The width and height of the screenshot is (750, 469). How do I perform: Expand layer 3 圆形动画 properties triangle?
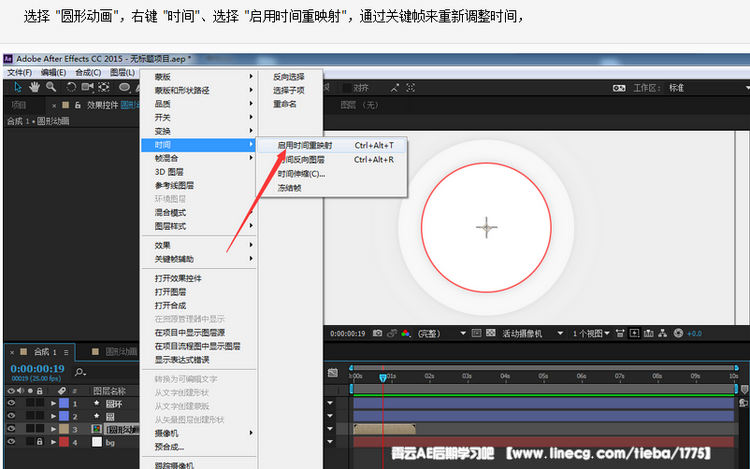pos(53,429)
